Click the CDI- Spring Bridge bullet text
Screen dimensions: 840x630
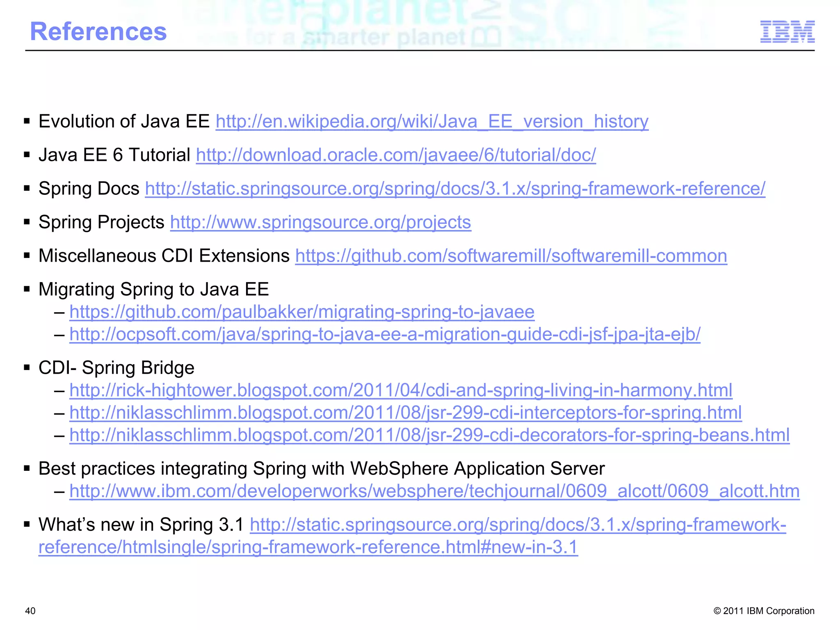tap(116, 368)
